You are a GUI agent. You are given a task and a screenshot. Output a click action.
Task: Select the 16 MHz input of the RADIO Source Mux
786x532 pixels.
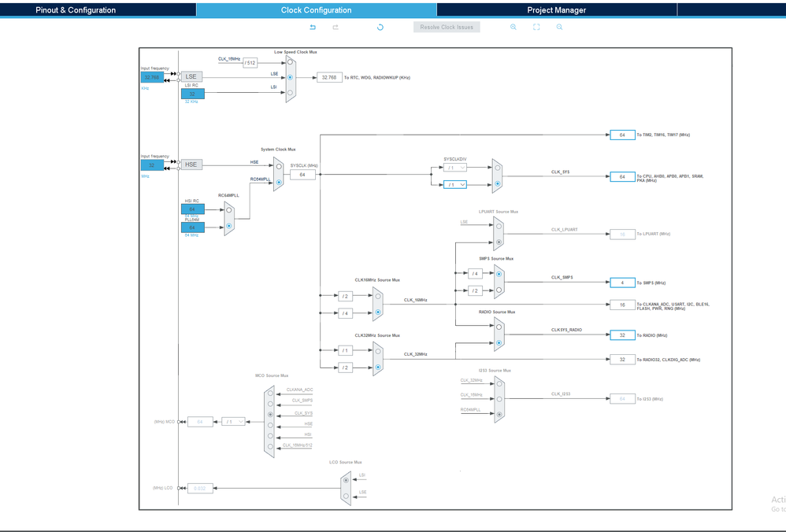499,327
